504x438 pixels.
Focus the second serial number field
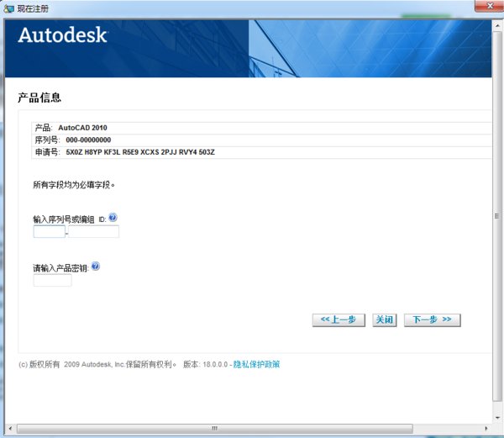(x=93, y=231)
